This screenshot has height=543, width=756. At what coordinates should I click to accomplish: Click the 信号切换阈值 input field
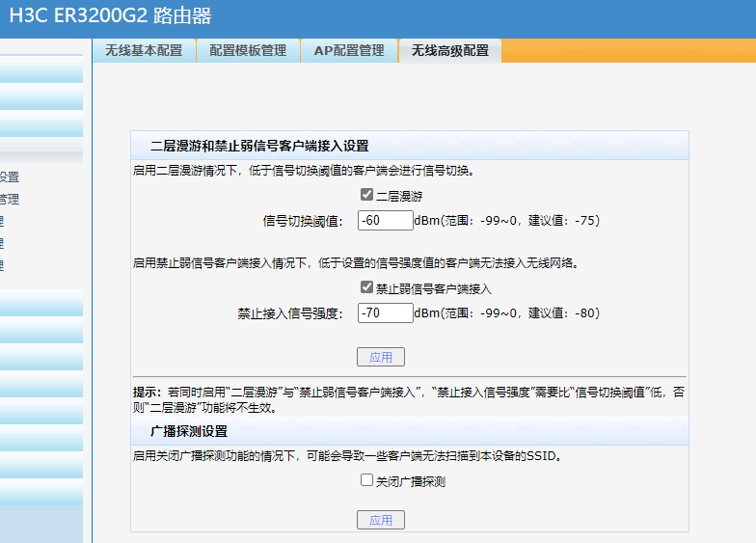tap(386, 220)
